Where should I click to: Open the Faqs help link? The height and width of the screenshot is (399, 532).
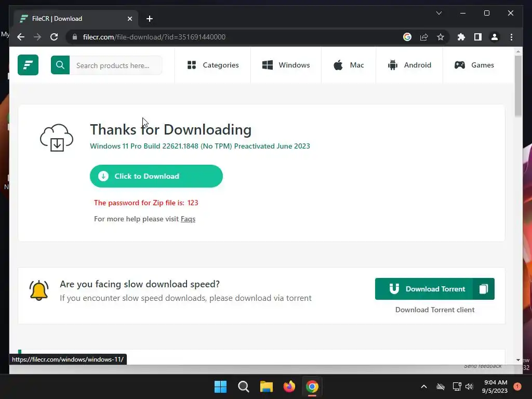click(x=188, y=219)
